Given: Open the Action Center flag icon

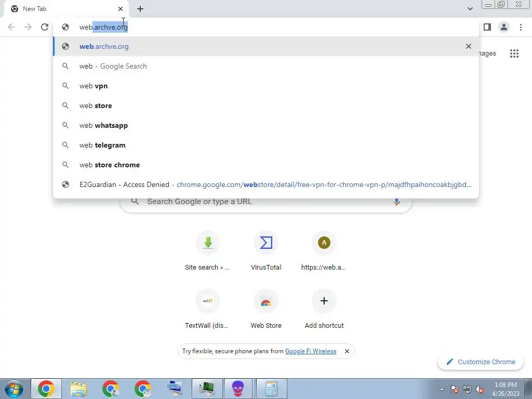Looking at the screenshot, I should [x=454, y=390].
